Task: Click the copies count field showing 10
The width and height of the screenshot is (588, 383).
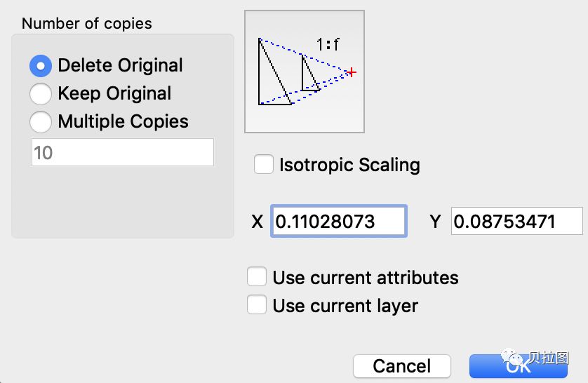Action: coord(123,152)
